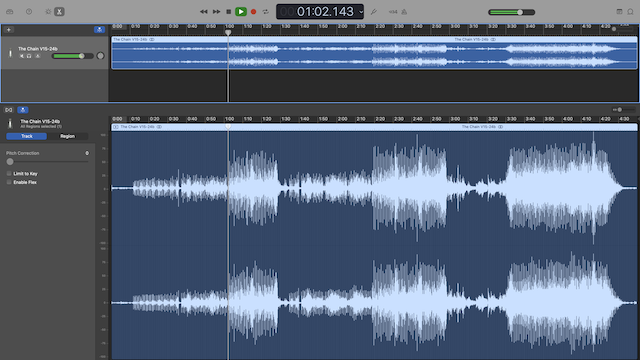Adjust the Pitch Correction slider

point(47,162)
